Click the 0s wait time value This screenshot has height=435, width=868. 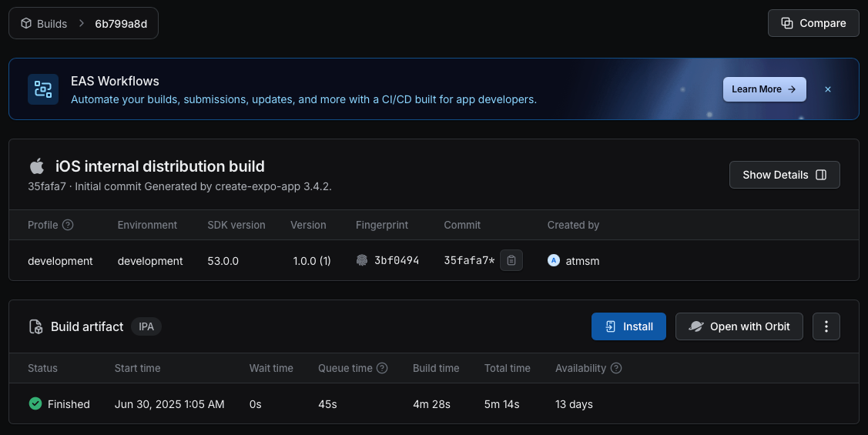255,404
